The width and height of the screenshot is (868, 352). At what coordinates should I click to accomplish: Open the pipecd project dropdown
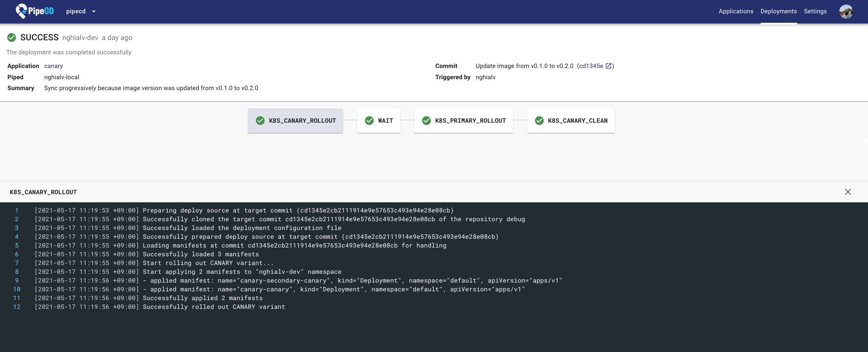click(x=81, y=11)
